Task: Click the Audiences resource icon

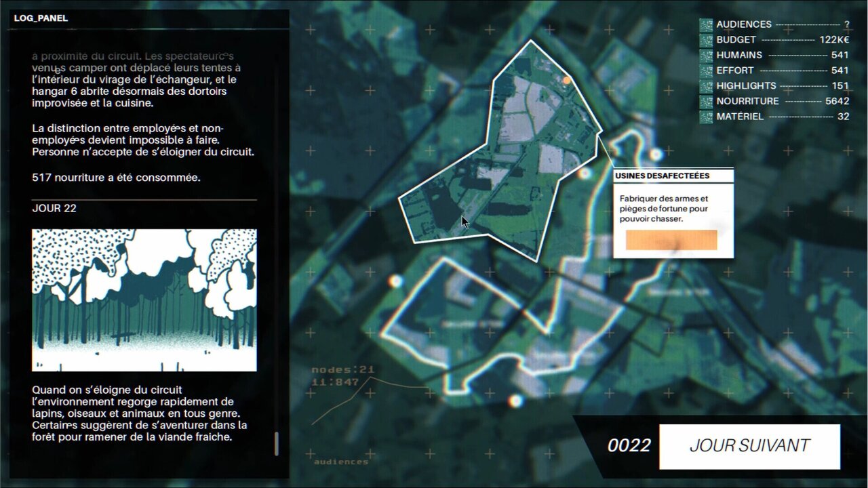Action: click(x=706, y=24)
